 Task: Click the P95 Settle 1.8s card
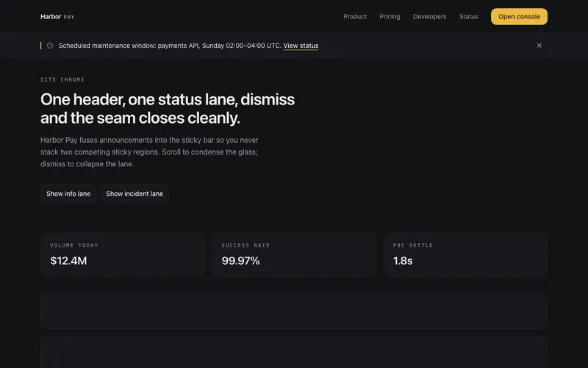(465, 255)
